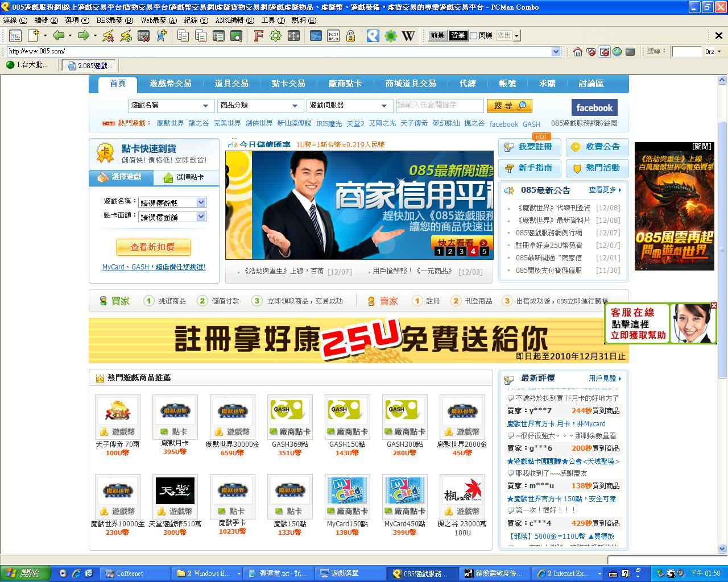728x582 pixels.
Task: Click carousel slide number 4 indicator
Action: (x=473, y=251)
